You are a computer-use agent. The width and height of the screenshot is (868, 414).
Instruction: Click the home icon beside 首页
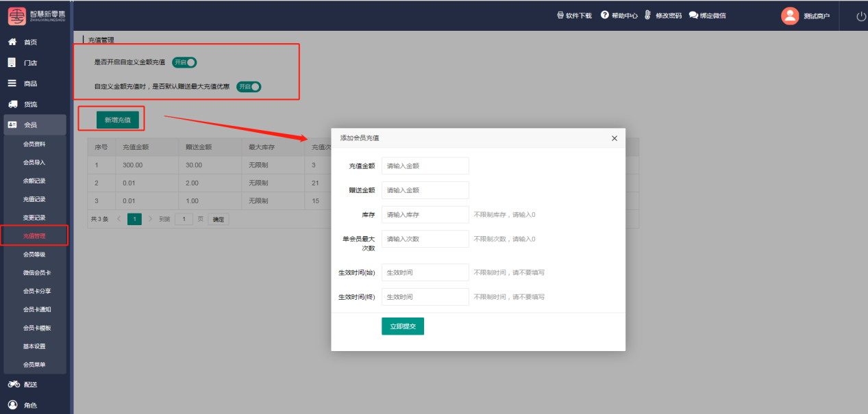pos(12,42)
